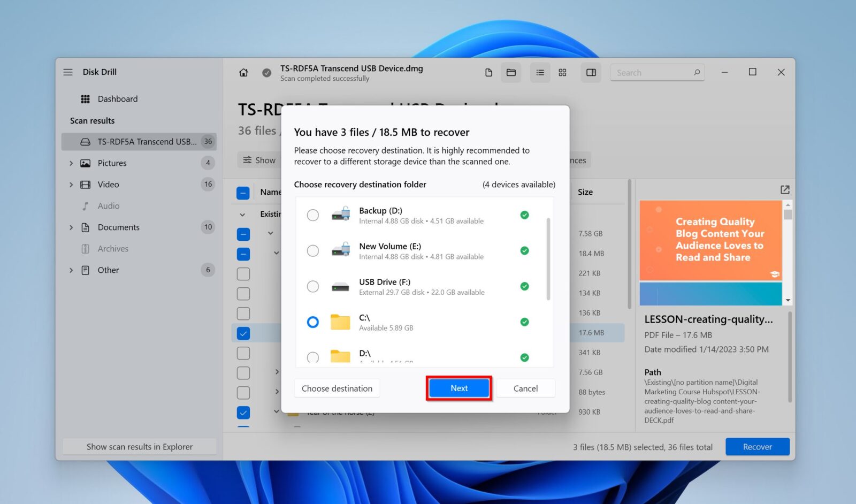Click the home icon in the toolbar

(243, 72)
